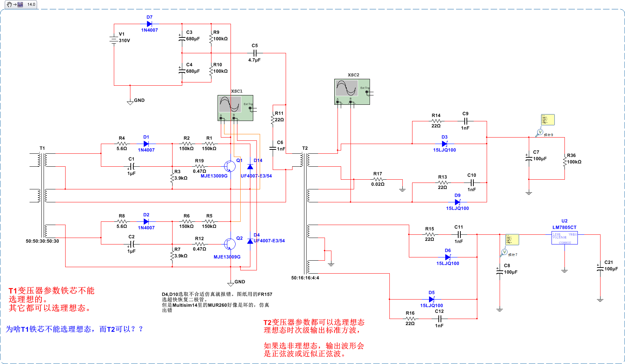Select resistor R4 symbol

click(122, 144)
